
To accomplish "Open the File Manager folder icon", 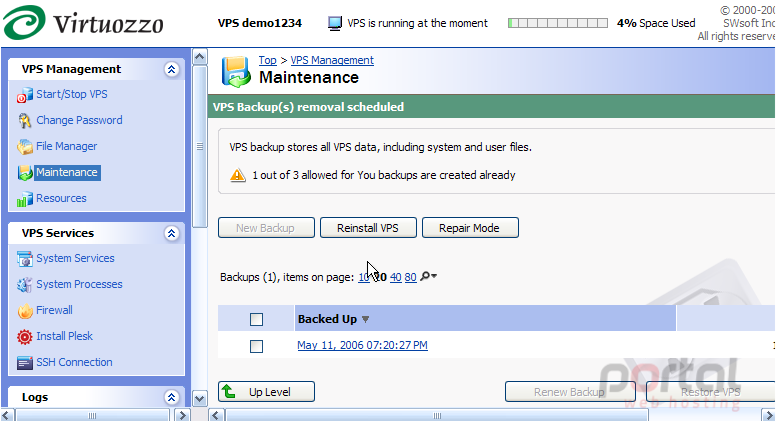I will tap(25, 147).
